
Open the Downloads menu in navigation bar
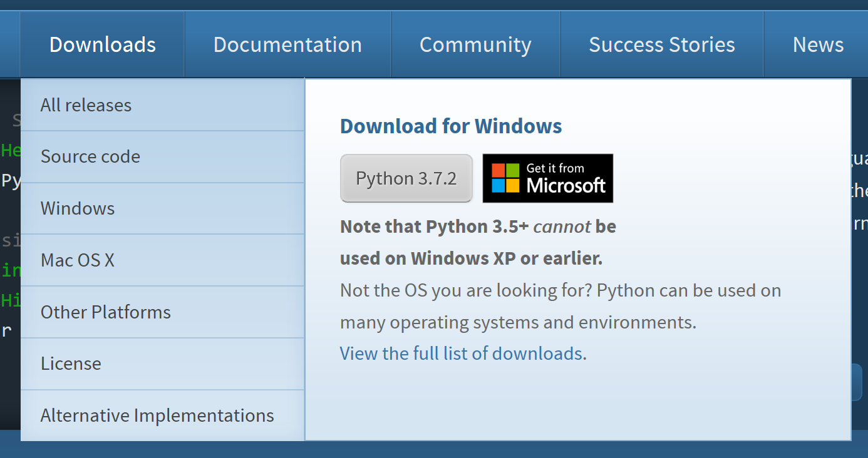point(103,44)
